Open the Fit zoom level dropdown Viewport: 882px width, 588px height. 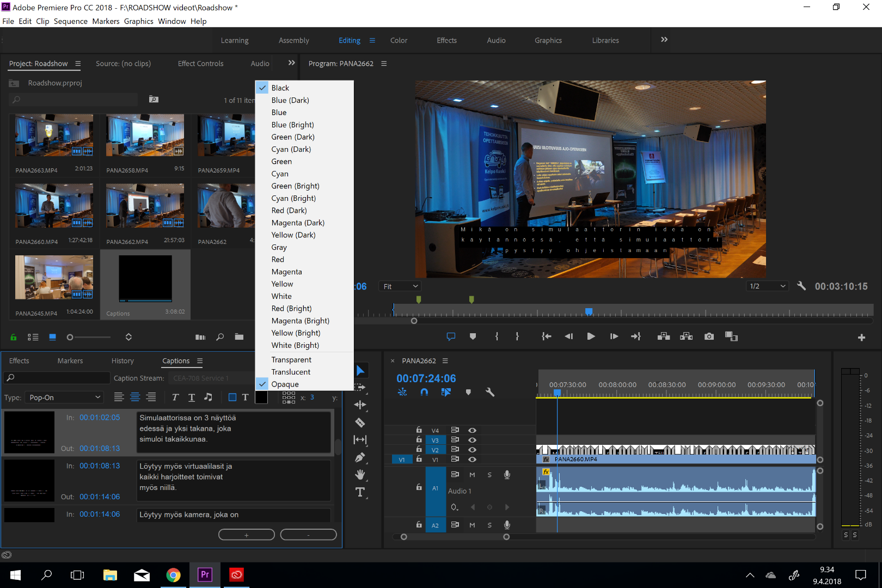point(401,286)
